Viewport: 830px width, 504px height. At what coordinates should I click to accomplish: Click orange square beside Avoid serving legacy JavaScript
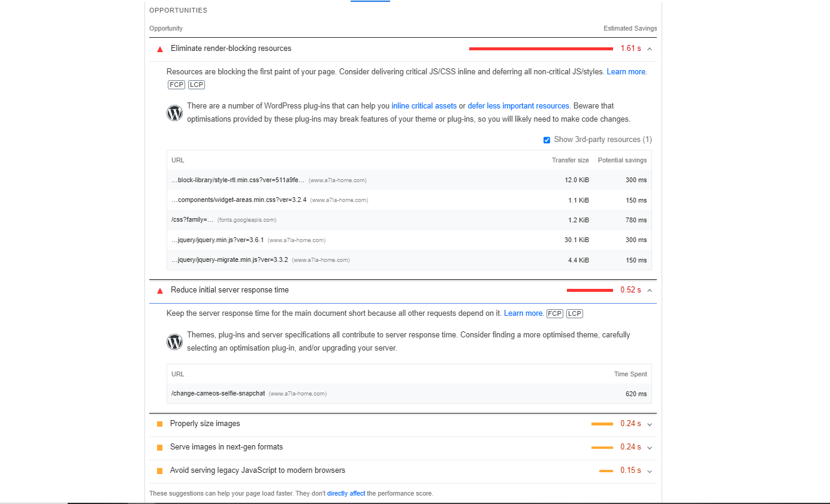tap(159, 471)
